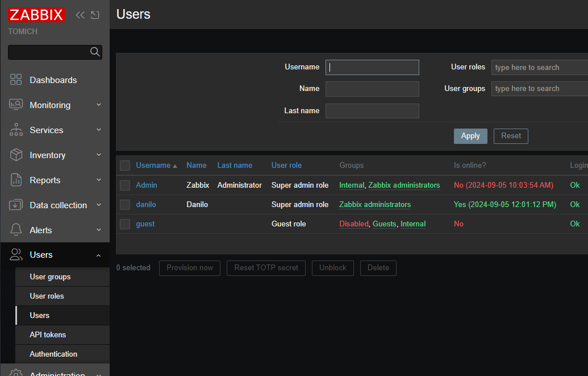
Task: Open Zabbix administrators link in danilo row
Action: (x=375, y=205)
